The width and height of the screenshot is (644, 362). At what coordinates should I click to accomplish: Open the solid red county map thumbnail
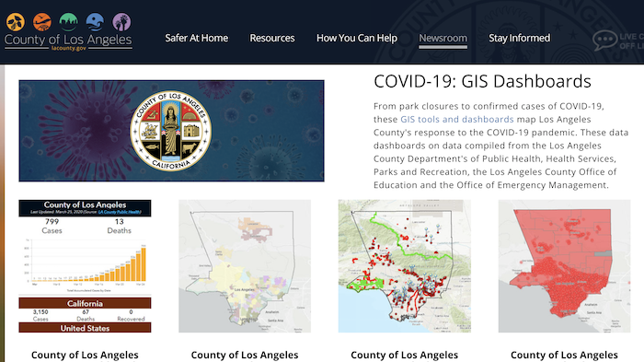click(x=564, y=266)
